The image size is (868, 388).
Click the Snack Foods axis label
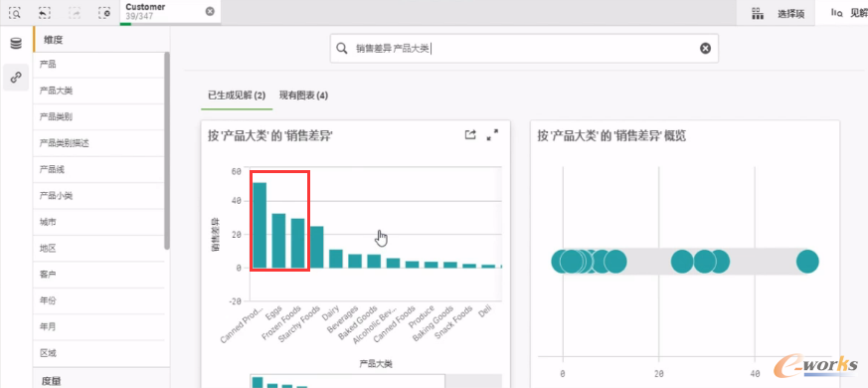[454, 322]
